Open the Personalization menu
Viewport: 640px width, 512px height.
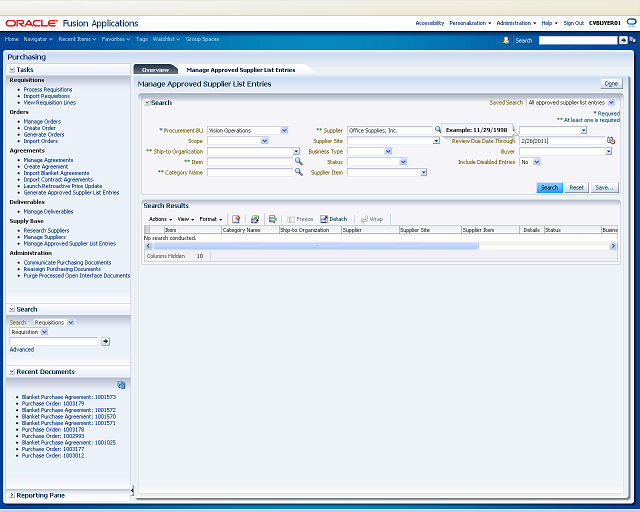[470, 23]
